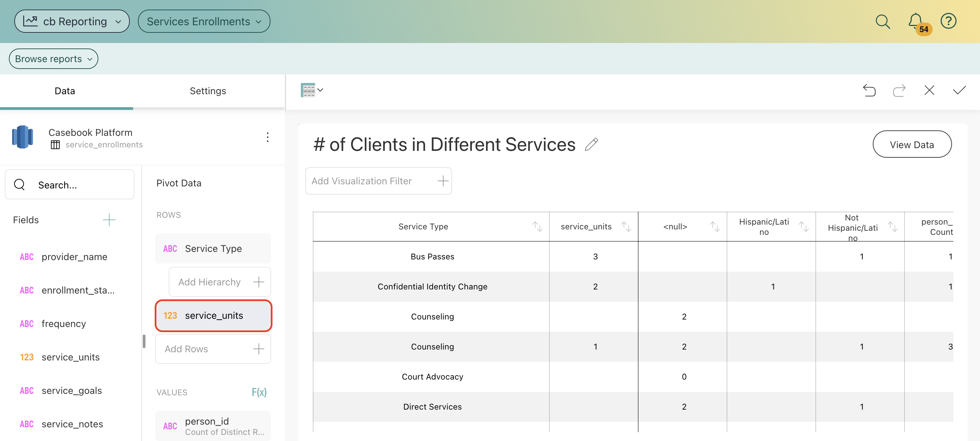This screenshot has height=441, width=980.
Task: Click the fields Search input box
Action: click(70, 185)
